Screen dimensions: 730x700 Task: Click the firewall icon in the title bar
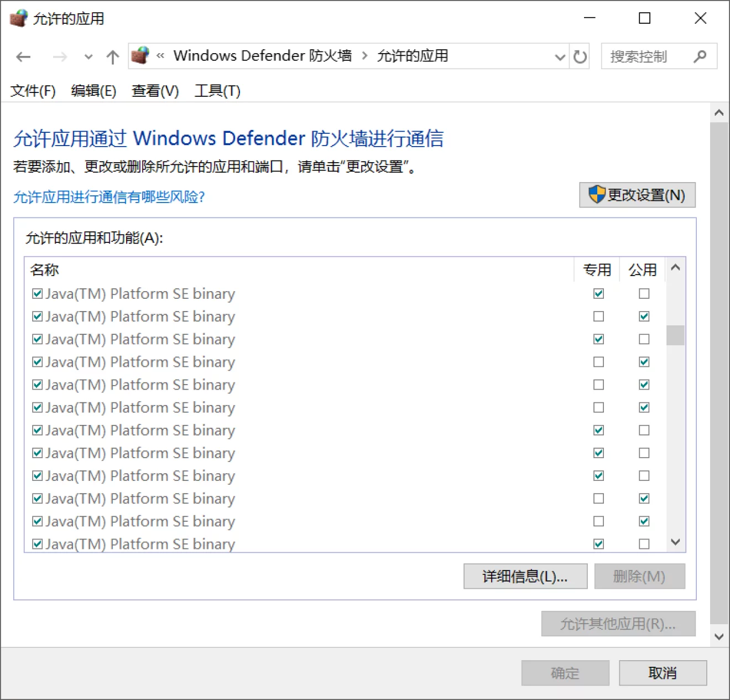19,18
